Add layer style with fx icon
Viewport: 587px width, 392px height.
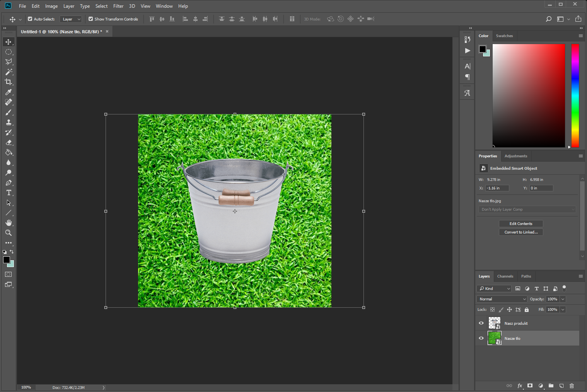coord(520,386)
